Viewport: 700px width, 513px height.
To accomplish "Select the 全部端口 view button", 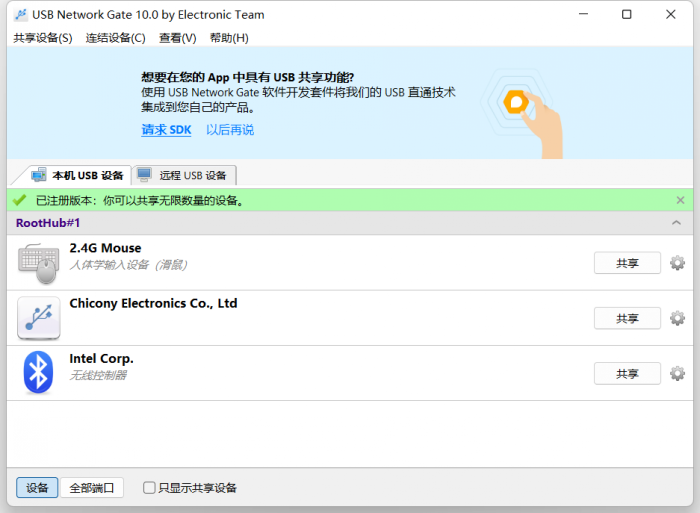I will (x=92, y=488).
